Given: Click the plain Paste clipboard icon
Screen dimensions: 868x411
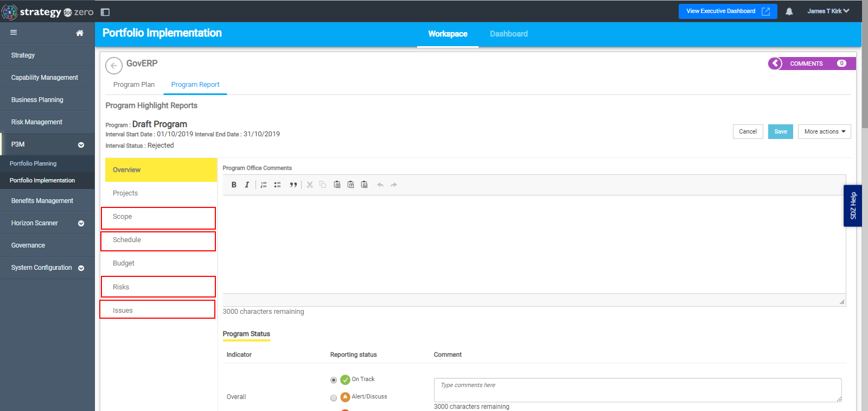Looking at the screenshot, I should pos(337,185).
